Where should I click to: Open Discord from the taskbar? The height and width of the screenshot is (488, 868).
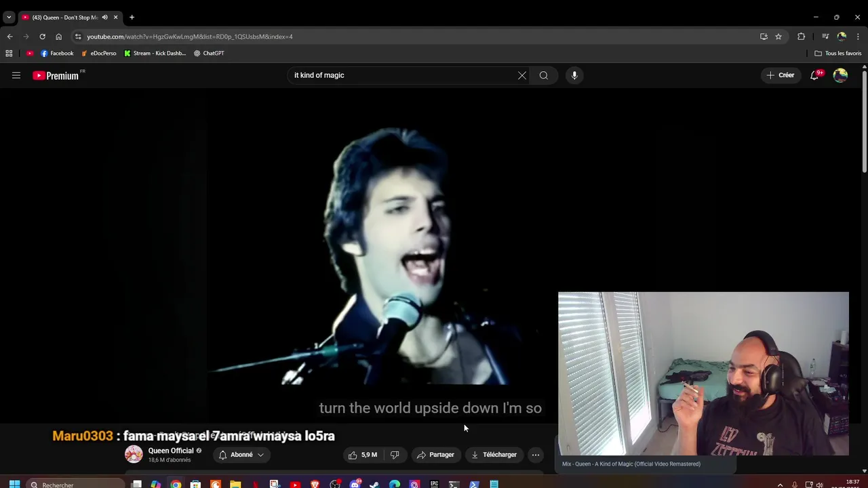(355, 484)
